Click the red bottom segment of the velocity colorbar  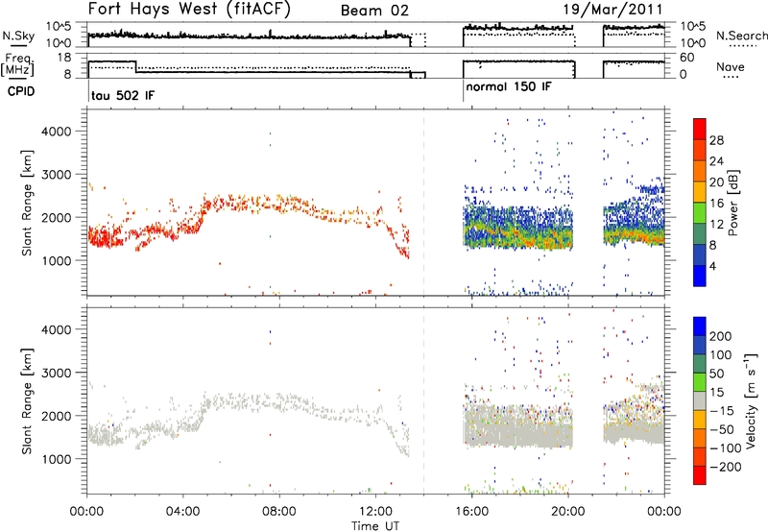700,475
